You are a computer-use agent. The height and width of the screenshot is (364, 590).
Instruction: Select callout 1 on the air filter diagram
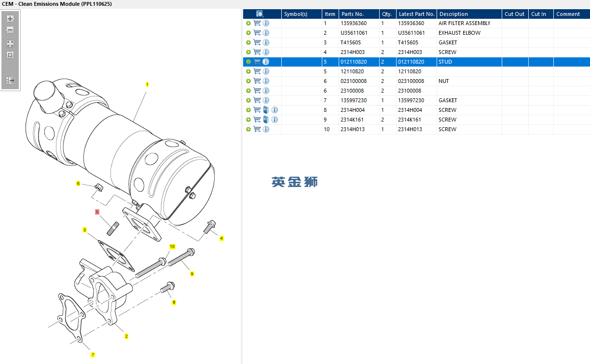pyautogui.click(x=147, y=84)
